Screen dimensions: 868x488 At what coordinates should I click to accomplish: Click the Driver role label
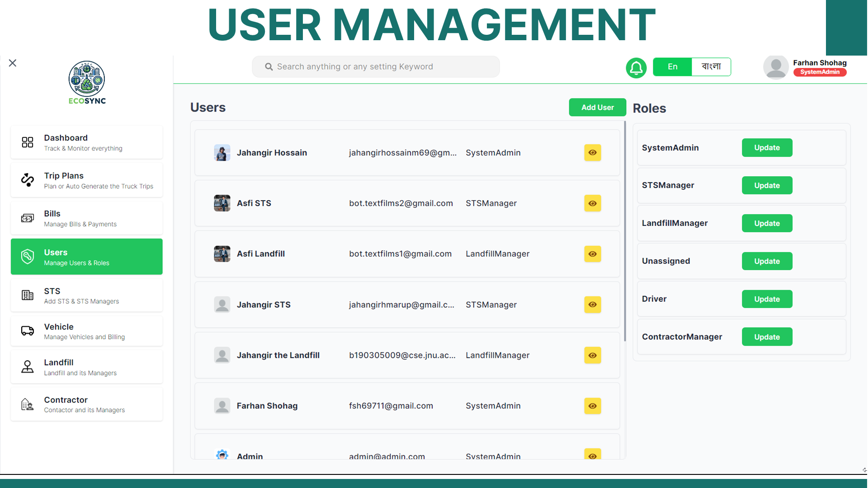pos(654,299)
